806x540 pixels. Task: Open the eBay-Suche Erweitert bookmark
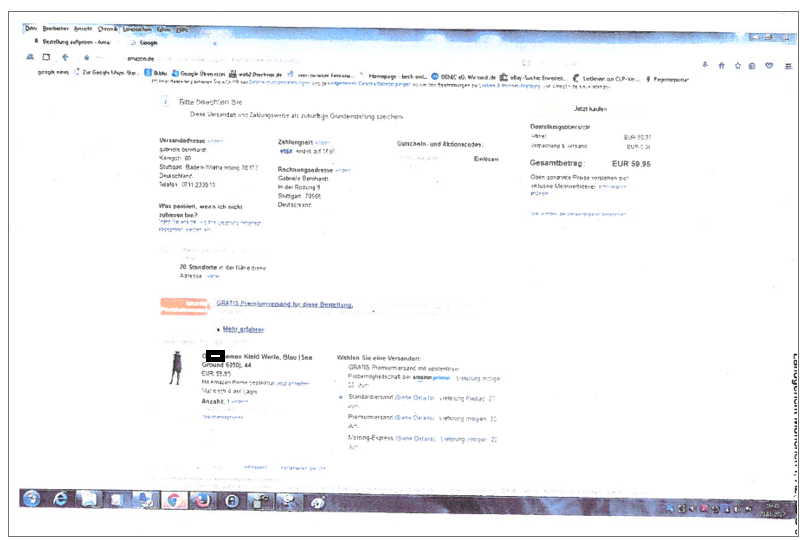click(533, 78)
